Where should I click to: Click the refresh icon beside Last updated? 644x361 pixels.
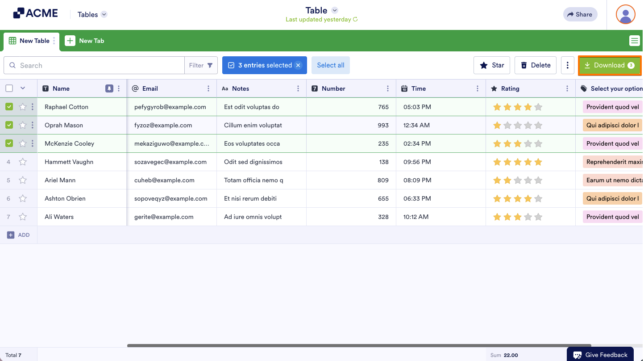(355, 20)
